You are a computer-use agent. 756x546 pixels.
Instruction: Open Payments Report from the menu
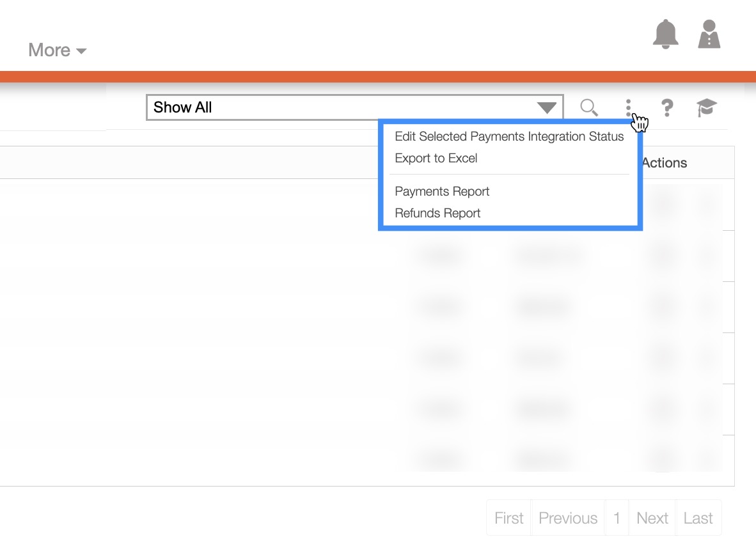442,191
